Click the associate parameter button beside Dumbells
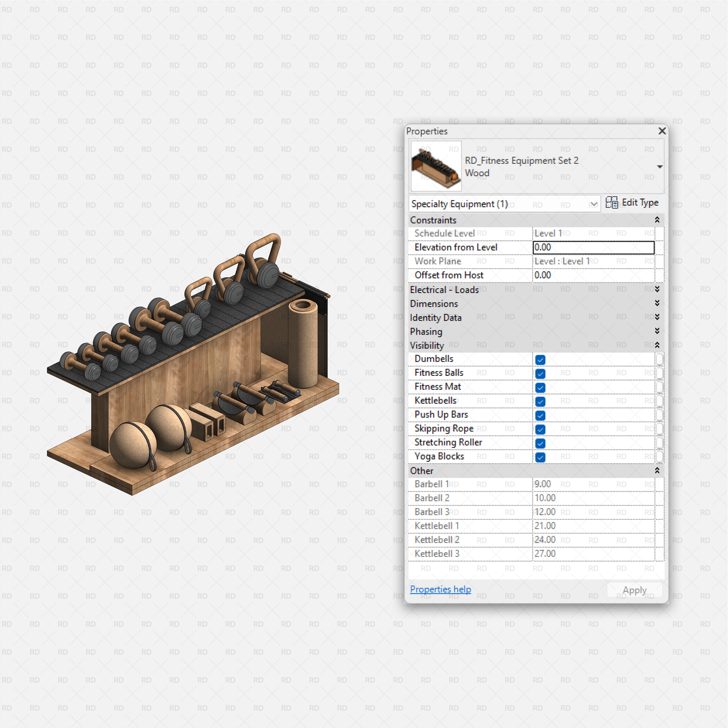Screen dimensions: 728x728 659,359
